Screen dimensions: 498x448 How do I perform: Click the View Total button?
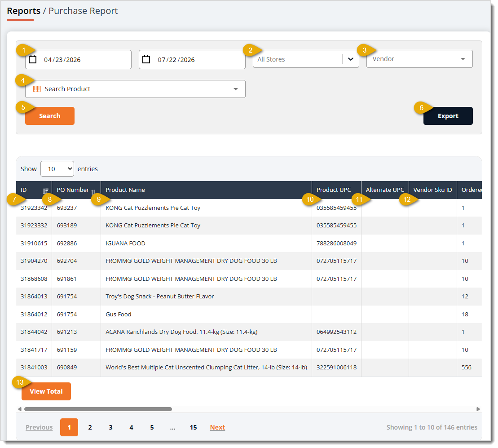[46, 391]
